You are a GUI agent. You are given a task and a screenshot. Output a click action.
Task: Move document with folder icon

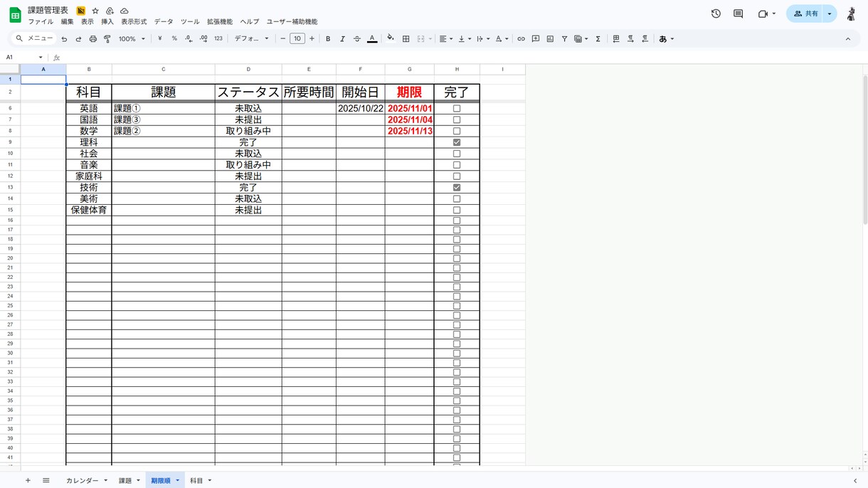click(x=110, y=11)
